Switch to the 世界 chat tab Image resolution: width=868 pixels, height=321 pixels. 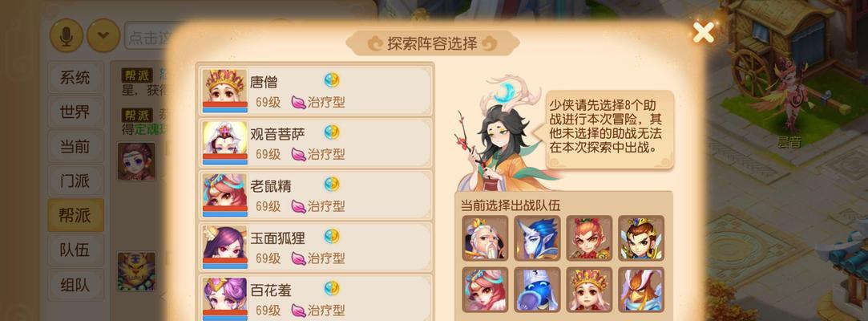tap(75, 112)
